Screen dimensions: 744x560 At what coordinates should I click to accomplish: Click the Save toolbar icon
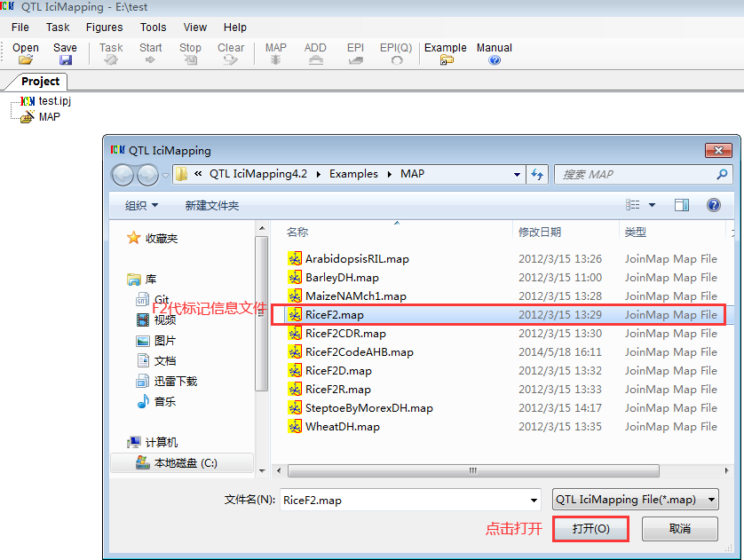pos(65,53)
